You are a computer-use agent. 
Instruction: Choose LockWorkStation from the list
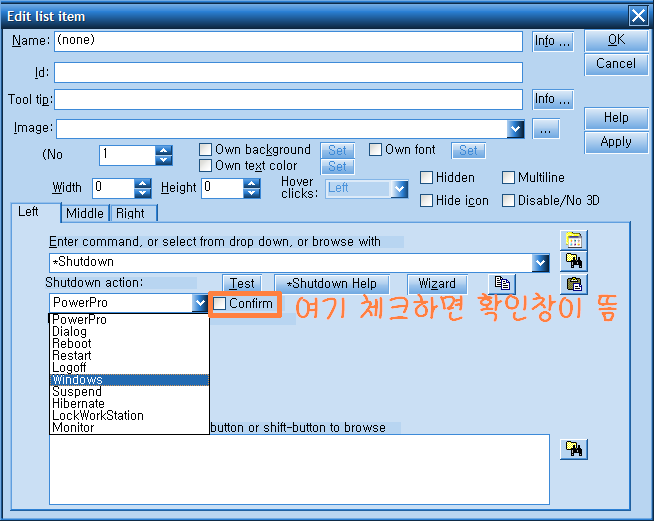pos(129,415)
